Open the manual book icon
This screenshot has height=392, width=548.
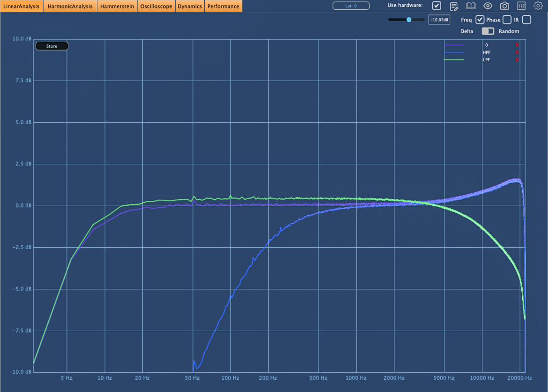(471, 6)
